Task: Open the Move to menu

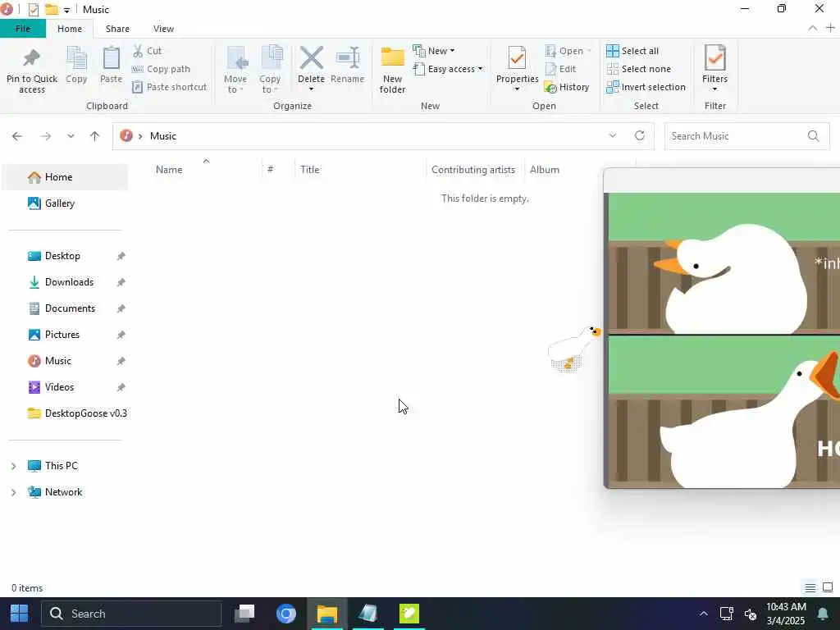Action: [235, 70]
